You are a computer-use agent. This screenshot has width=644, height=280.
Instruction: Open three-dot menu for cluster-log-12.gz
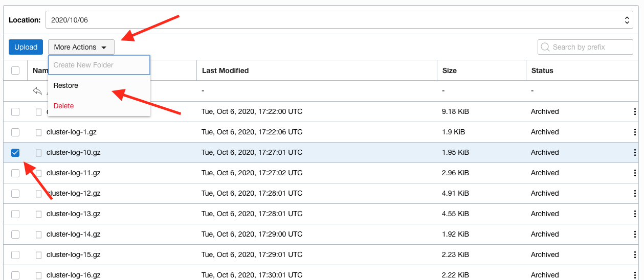point(635,193)
